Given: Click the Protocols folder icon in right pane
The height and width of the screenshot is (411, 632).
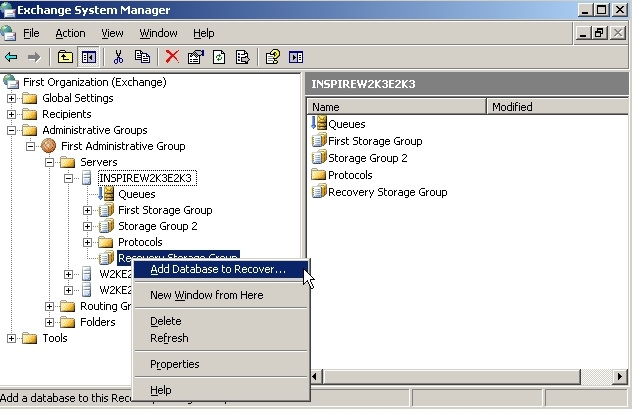Looking at the screenshot, I should [318, 174].
